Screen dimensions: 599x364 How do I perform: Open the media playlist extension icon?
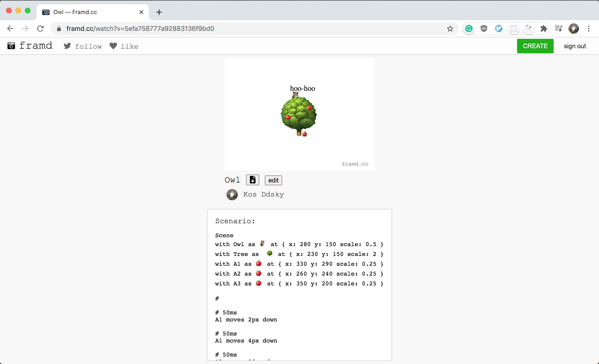[558, 29]
